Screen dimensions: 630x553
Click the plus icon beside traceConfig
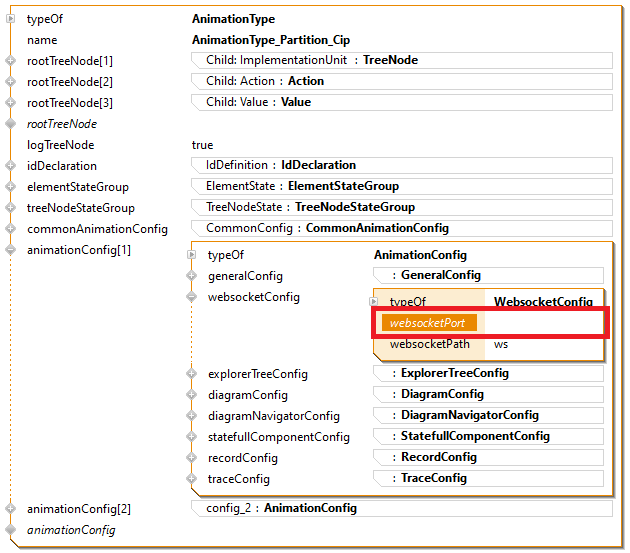[191, 479]
